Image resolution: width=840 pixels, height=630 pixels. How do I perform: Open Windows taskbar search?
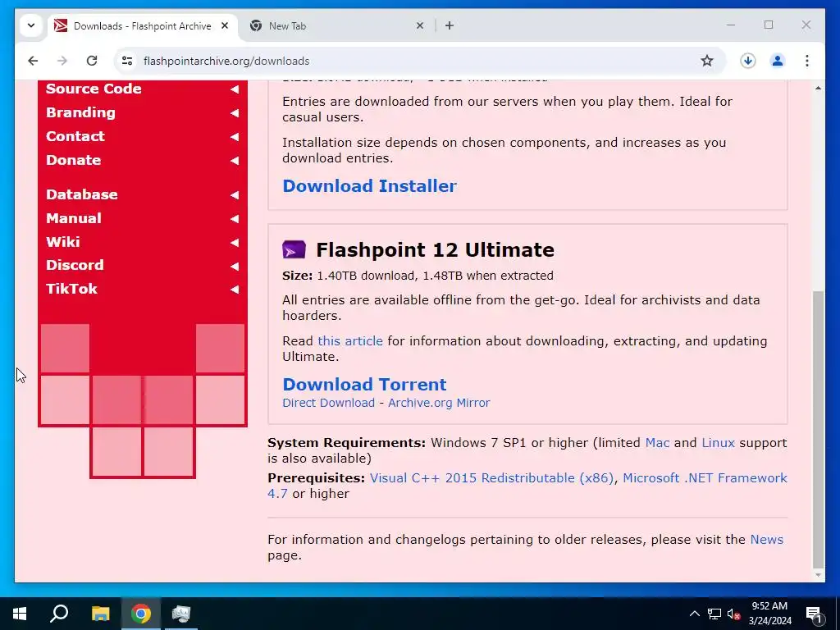(59, 614)
